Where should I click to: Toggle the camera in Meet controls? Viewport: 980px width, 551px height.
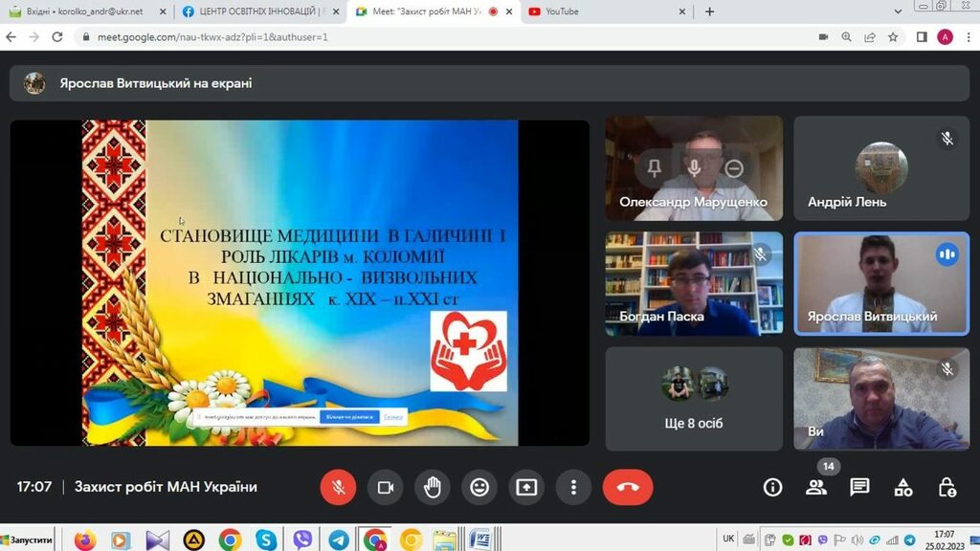coord(386,487)
